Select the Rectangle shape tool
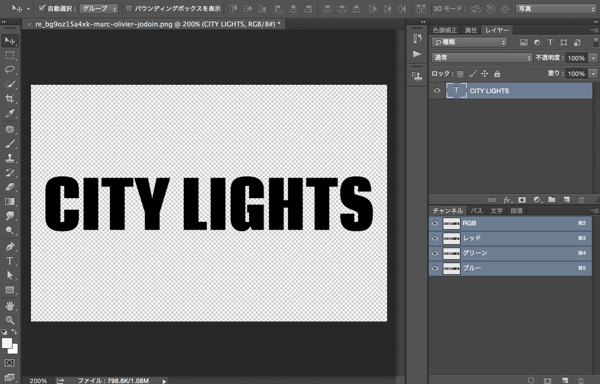The image size is (600, 384). (x=10, y=290)
